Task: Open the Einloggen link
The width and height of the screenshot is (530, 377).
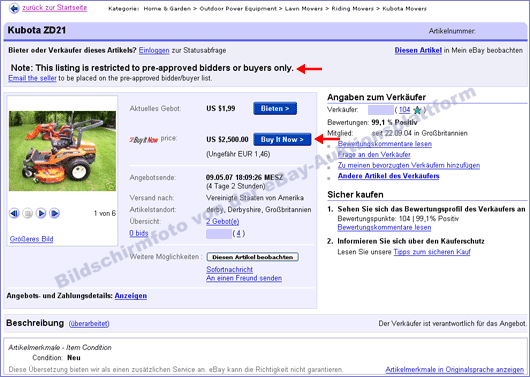Action: pyautogui.click(x=154, y=50)
